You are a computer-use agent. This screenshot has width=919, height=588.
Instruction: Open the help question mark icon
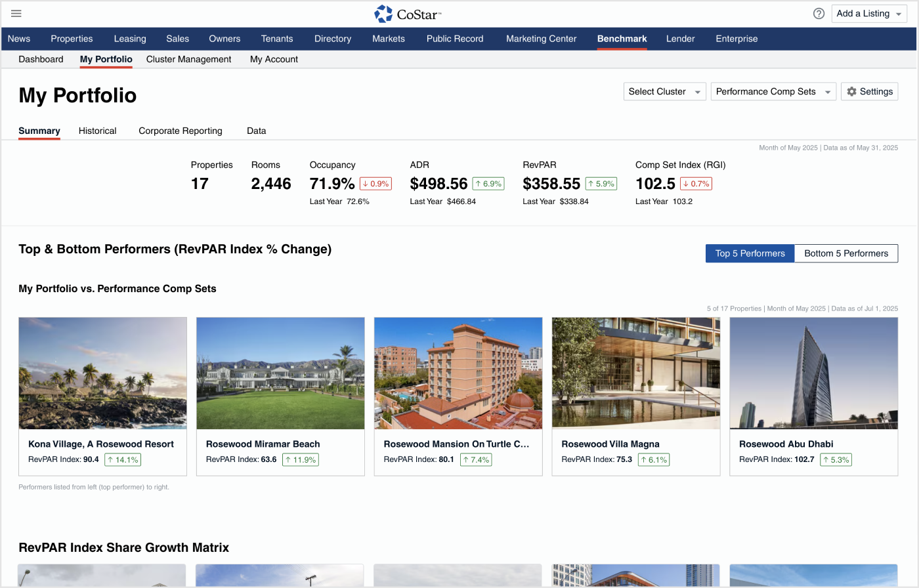(819, 14)
